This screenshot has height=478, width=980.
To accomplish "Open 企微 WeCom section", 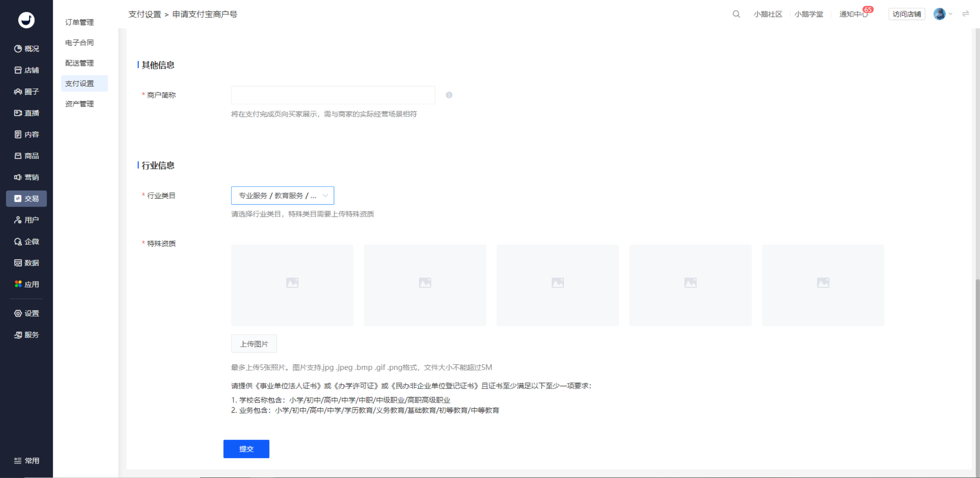I will point(26,241).
